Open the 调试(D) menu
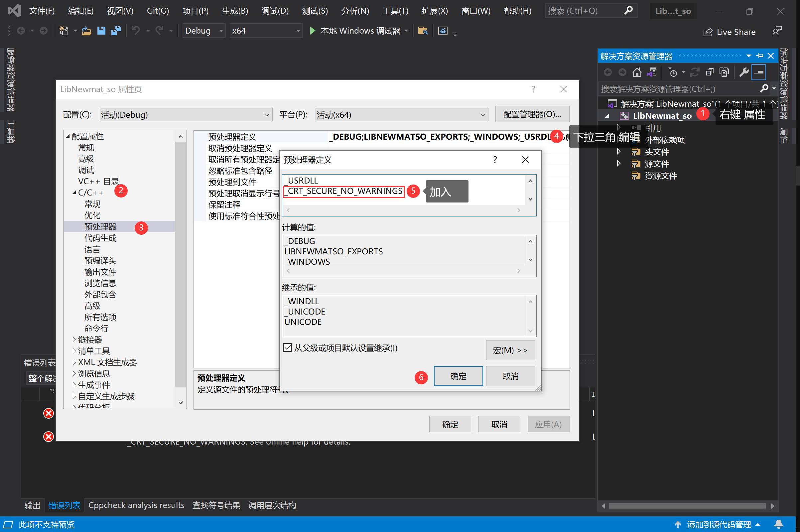This screenshot has height=532, width=800. point(275,11)
